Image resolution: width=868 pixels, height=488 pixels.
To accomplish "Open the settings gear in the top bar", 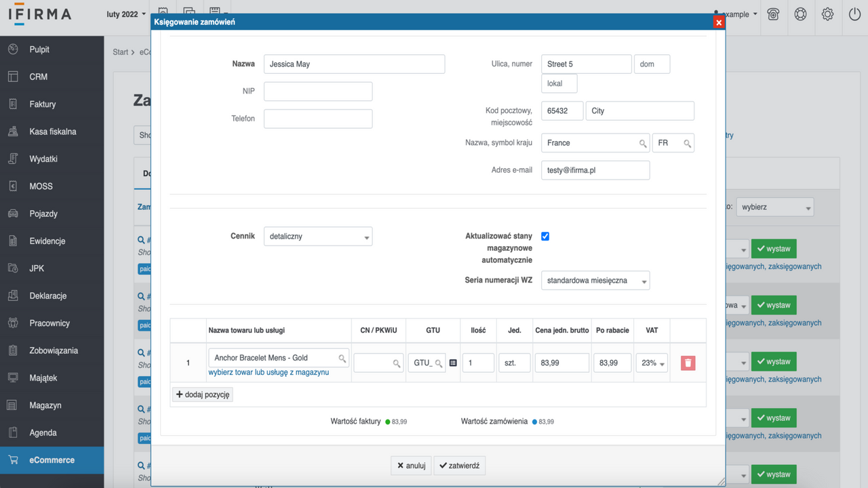I will pos(827,14).
